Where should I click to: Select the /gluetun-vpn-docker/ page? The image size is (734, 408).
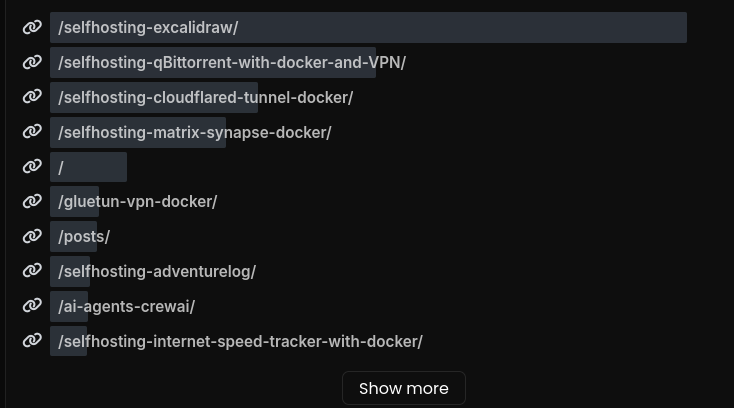(x=138, y=202)
